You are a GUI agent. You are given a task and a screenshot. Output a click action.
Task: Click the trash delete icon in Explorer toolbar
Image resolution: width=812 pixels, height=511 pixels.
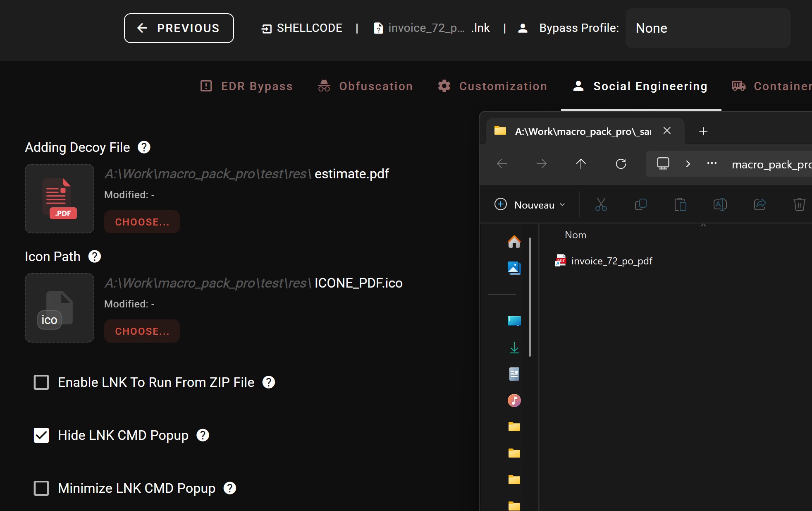pos(799,204)
